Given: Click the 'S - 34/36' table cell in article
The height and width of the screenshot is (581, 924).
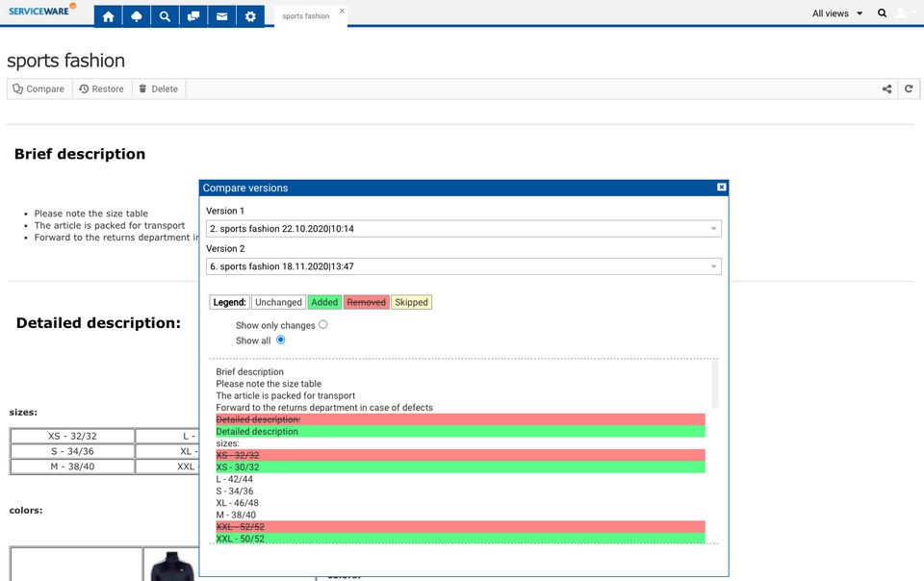Looking at the screenshot, I should coord(72,451).
